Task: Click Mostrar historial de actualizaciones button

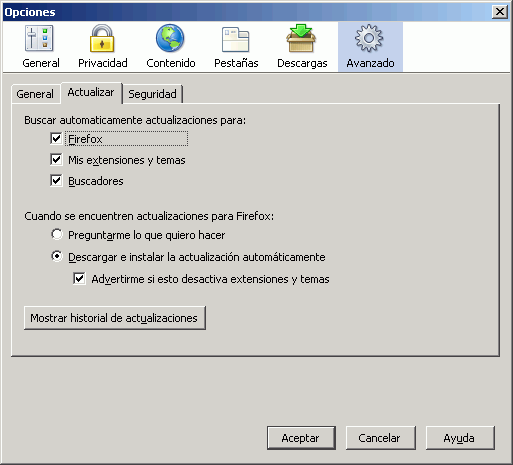Action: [x=115, y=318]
